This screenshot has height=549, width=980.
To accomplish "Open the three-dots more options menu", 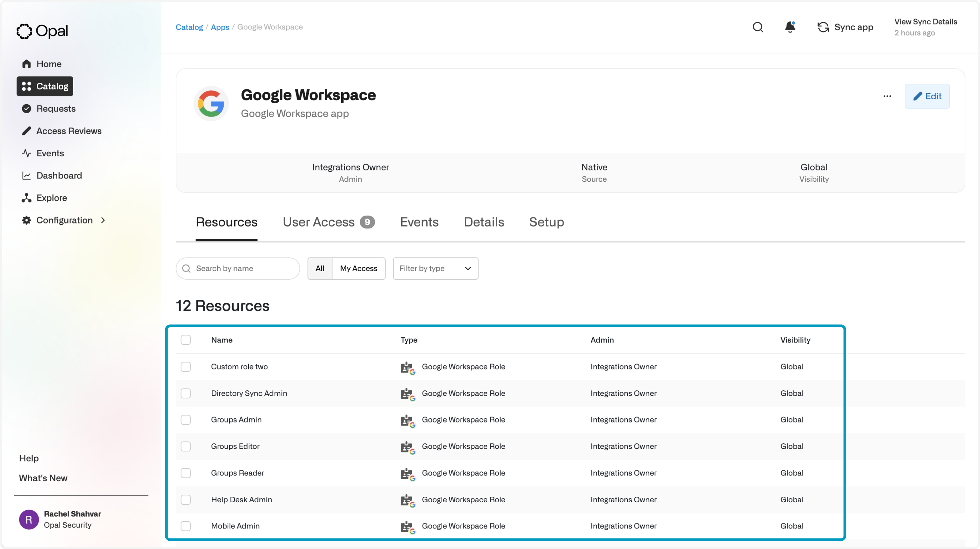I will pyautogui.click(x=887, y=96).
